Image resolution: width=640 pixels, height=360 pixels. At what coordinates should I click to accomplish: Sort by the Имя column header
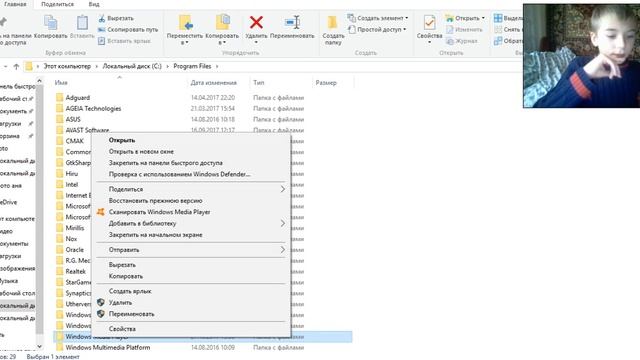point(61,83)
